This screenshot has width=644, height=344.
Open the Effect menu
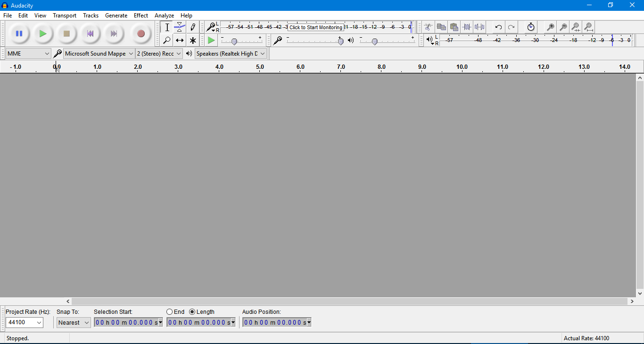pyautogui.click(x=141, y=16)
